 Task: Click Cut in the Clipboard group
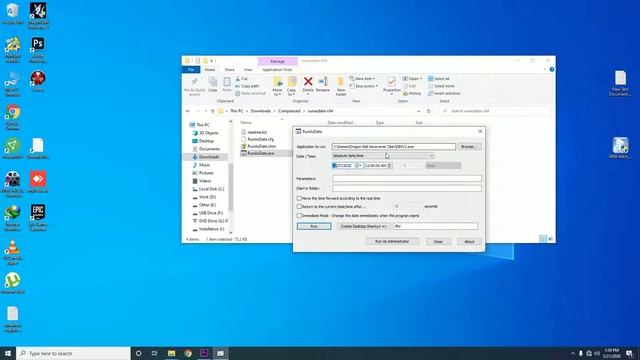pos(241,78)
